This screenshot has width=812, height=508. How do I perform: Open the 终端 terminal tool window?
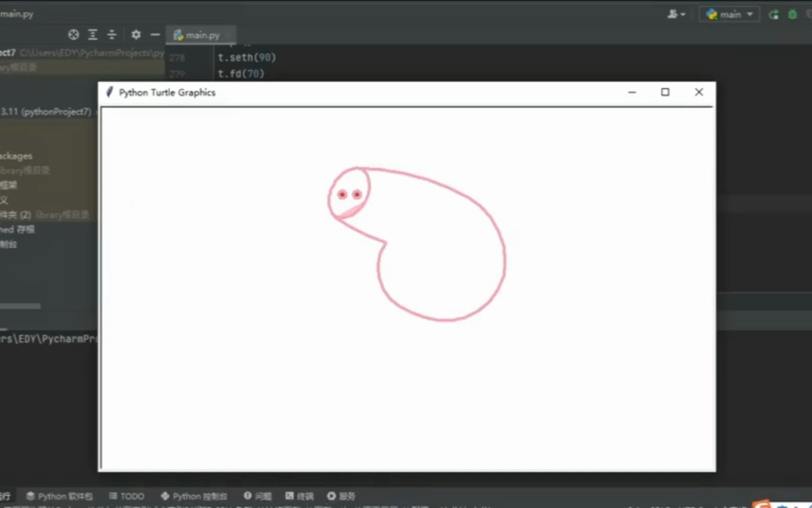pyautogui.click(x=299, y=496)
